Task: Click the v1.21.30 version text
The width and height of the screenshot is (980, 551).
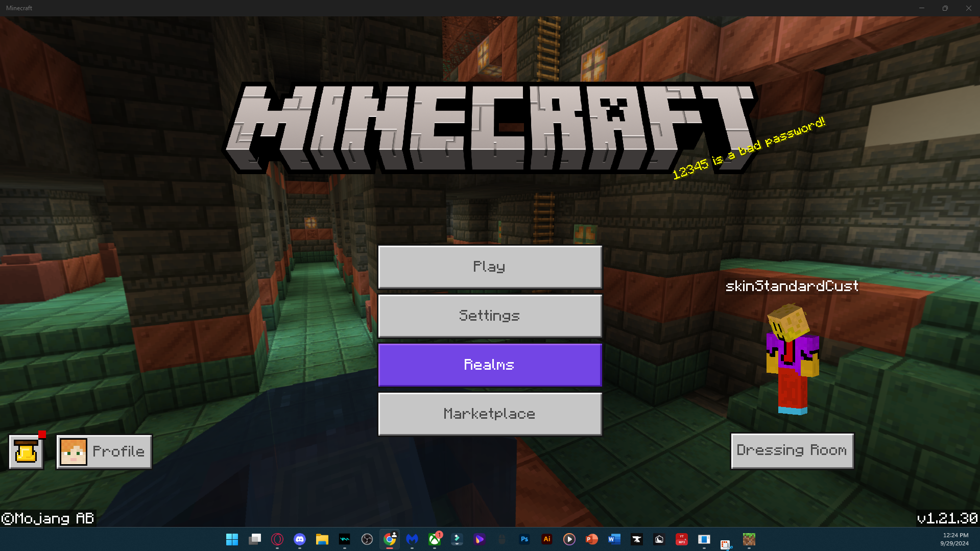Action: [947, 518]
